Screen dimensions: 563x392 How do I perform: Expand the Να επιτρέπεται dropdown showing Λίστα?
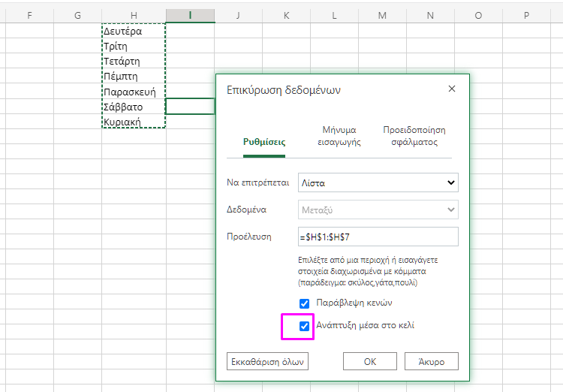[x=378, y=182]
